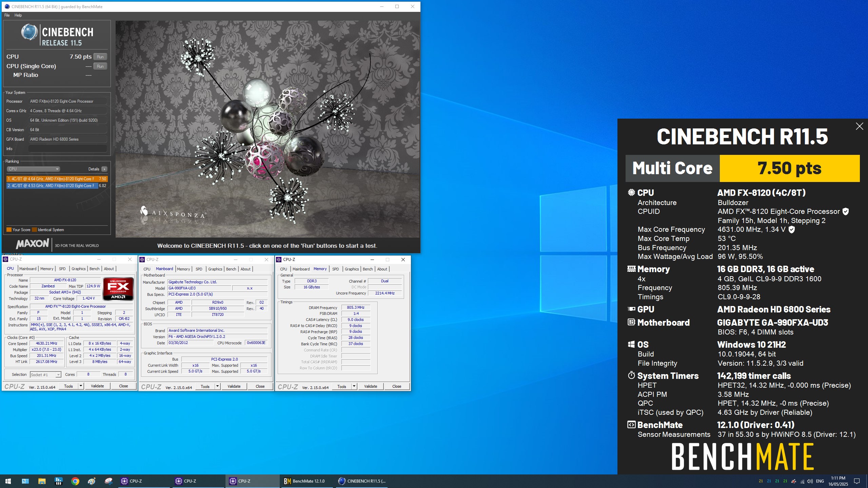Open the Ranking CPU dropdown in Cinebench

click(x=33, y=169)
